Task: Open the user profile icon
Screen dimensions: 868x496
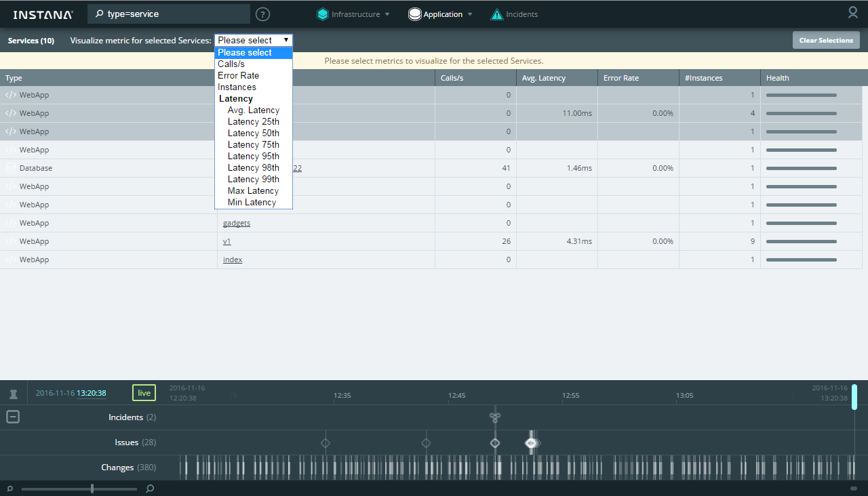Action: [x=853, y=12]
